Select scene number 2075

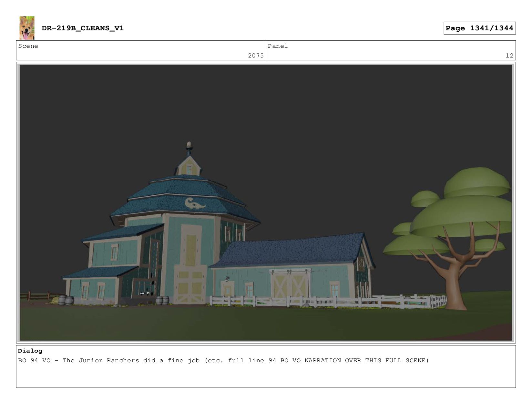click(256, 56)
